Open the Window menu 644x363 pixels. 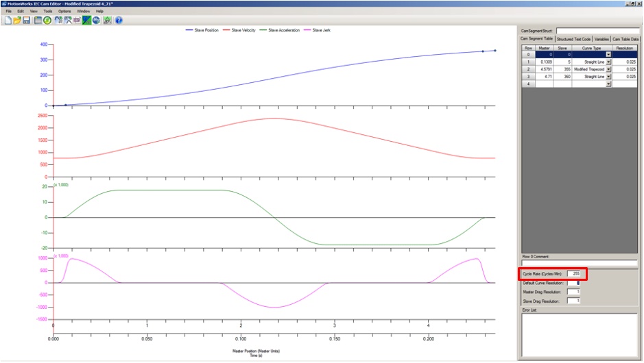pyautogui.click(x=84, y=11)
